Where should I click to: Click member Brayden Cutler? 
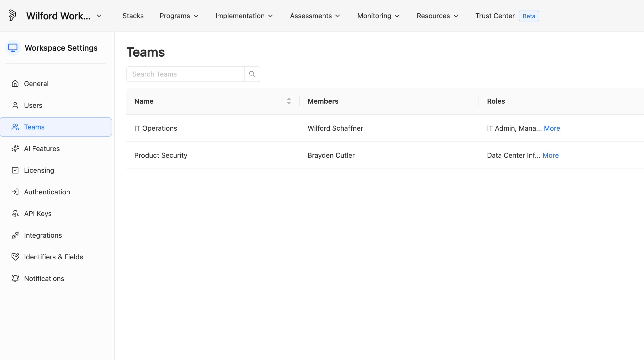[x=331, y=155]
